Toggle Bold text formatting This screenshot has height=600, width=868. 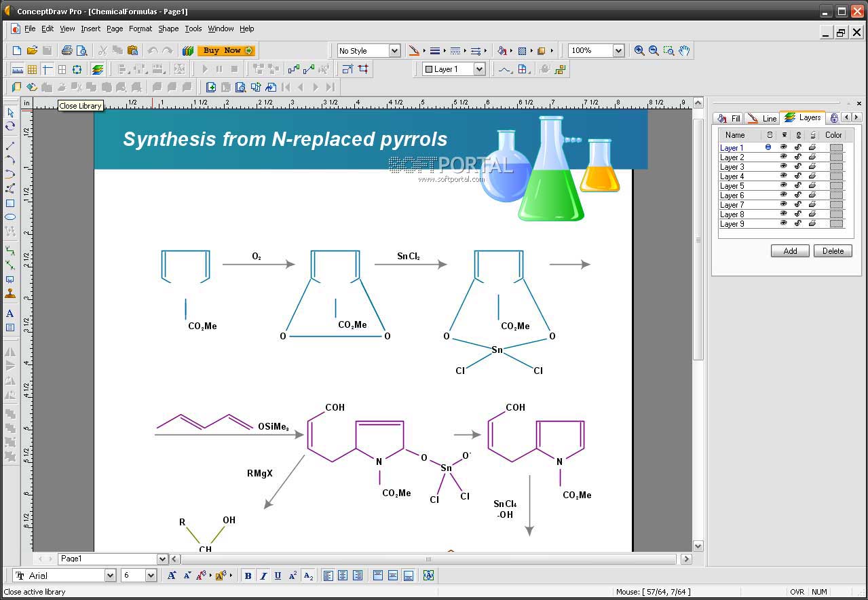248,576
